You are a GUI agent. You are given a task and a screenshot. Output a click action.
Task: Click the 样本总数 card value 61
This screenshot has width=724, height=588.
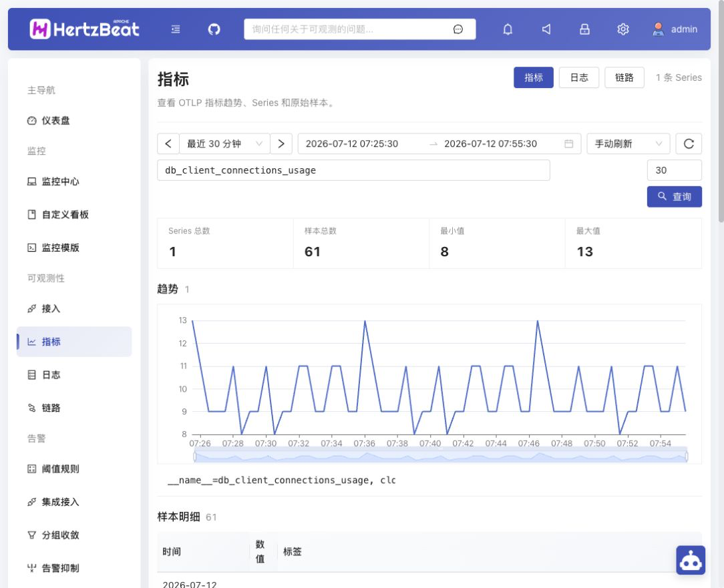tap(312, 252)
